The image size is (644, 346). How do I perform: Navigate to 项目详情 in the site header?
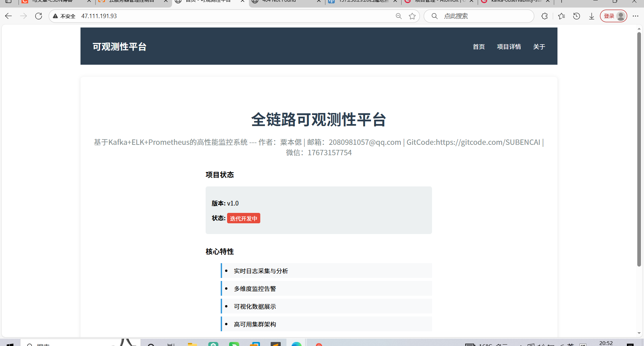(509, 47)
